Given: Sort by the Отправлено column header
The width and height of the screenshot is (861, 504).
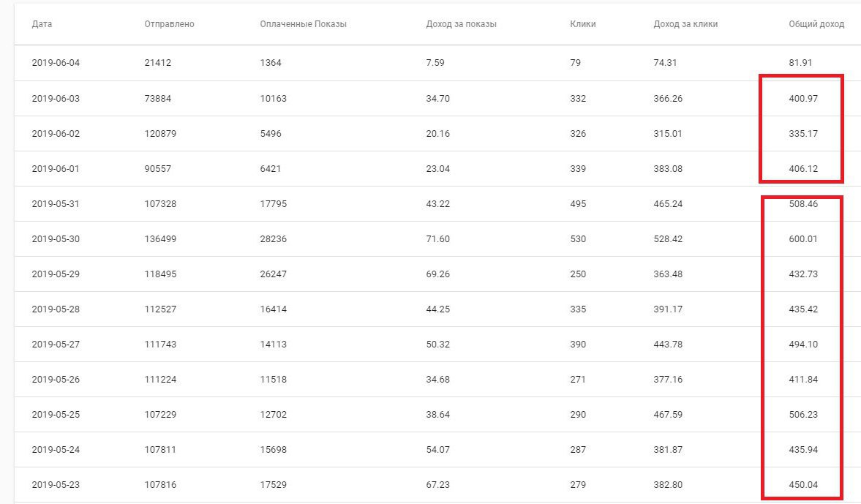Looking at the screenshot, I should [x=169, y=24].
